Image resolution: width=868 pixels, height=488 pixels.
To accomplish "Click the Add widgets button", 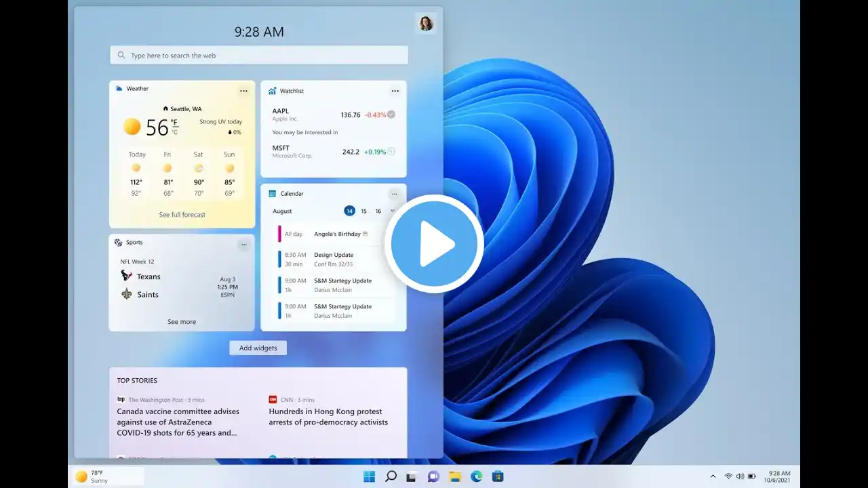I will click(x=258, y=348).
